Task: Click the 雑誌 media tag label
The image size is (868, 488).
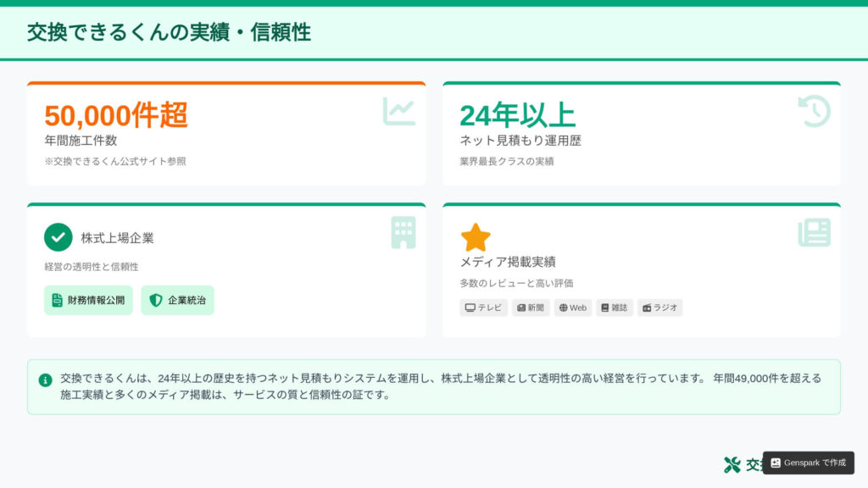Action: (620, 308)
